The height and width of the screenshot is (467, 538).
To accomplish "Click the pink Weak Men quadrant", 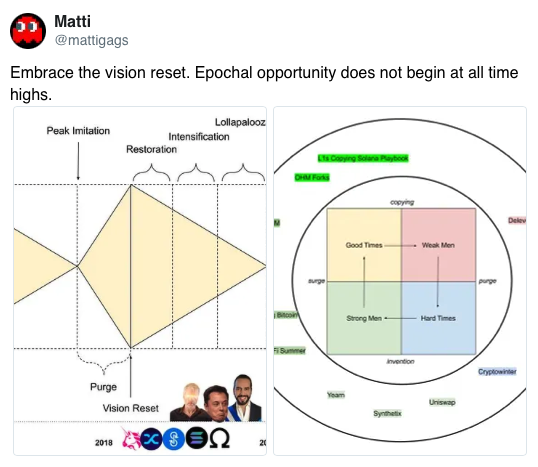I will pyautogui.click(x=438, y=245).
